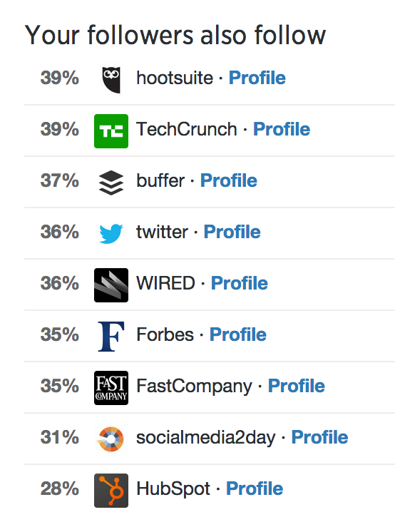Open the twitter Profile link
Image resolution: width=395 pixels, height=532 pixels.
coord(232,232)
